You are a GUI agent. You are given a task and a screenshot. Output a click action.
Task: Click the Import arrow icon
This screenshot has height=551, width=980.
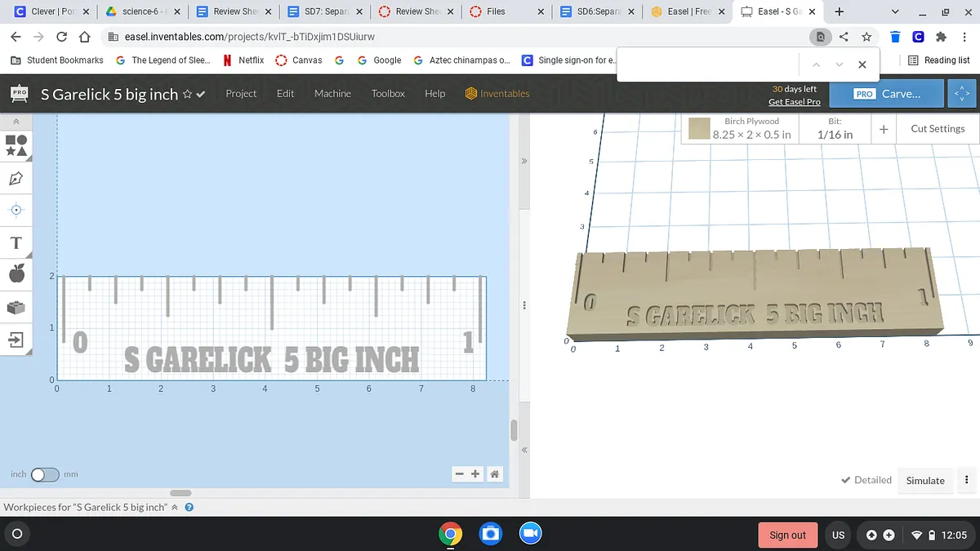[x=16, y=339]
